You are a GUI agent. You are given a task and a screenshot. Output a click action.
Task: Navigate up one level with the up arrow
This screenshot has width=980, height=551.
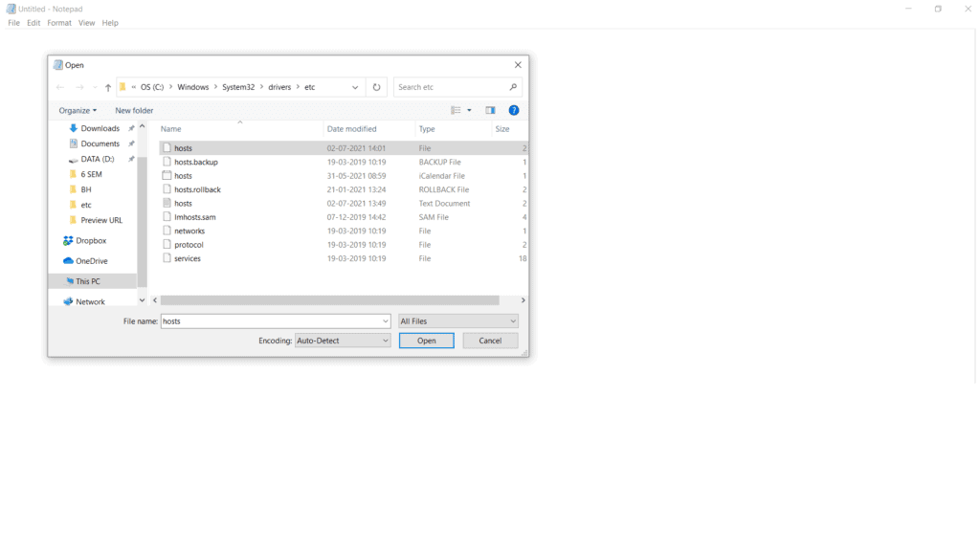point(107,86)
